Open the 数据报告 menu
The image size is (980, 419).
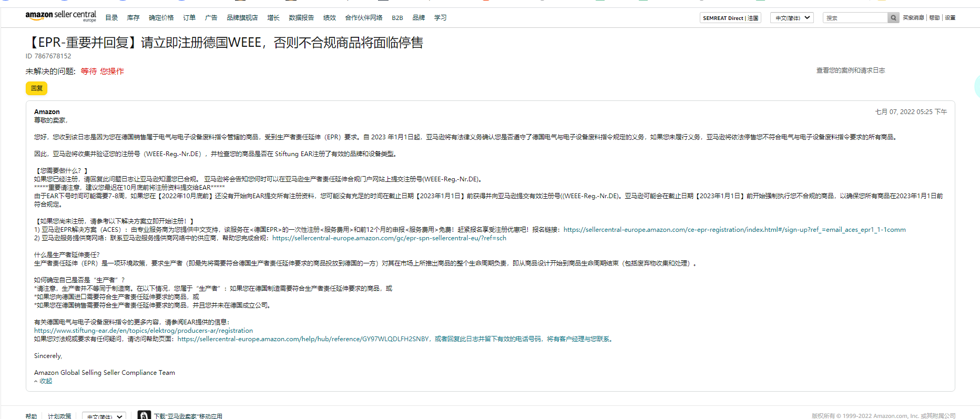pos(301,18)
